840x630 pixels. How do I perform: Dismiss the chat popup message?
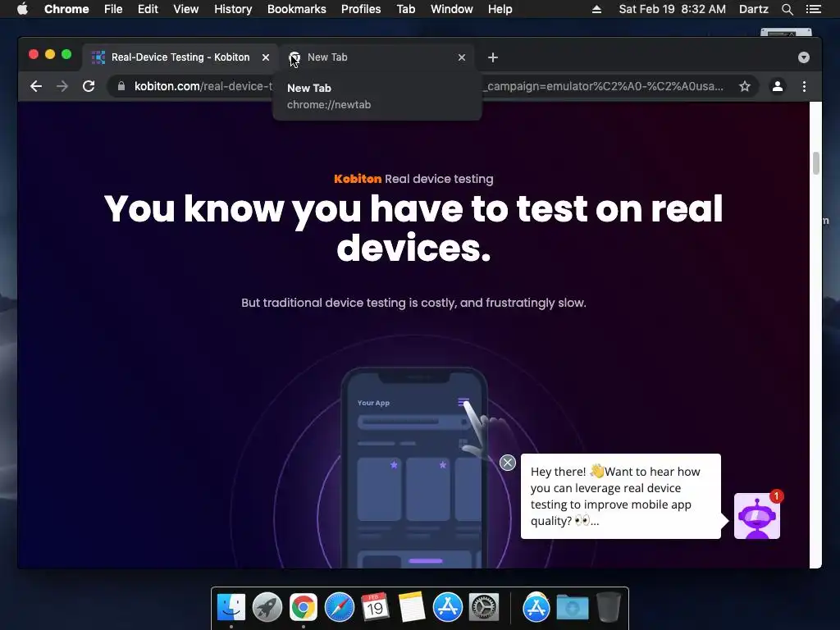click(x=507, y=463)
